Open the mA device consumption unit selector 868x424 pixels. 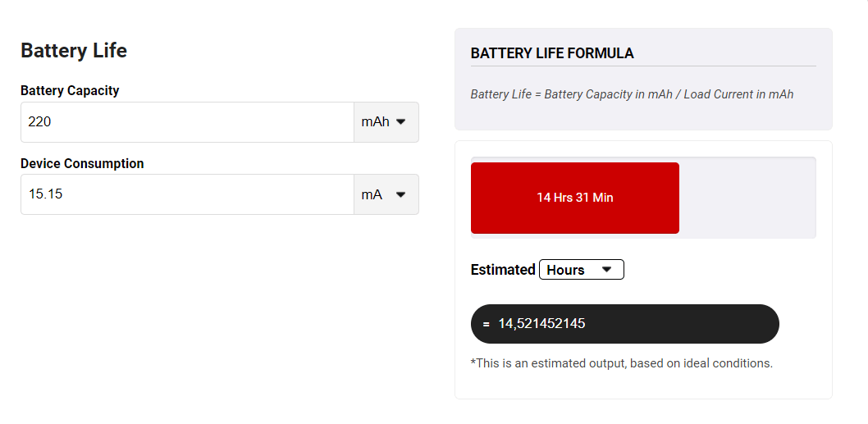point(386,194)
